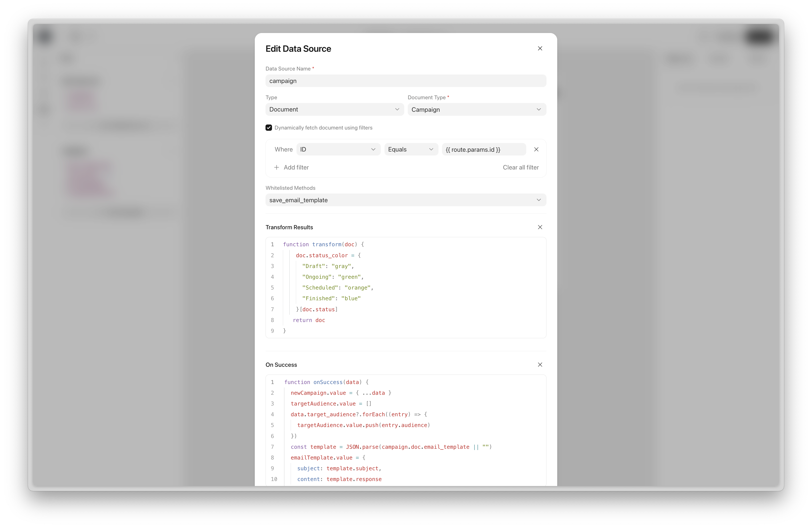Screen dimensions: 812x528
Task: Click the plus icon beside Add filter
Action: pos(276,167)
